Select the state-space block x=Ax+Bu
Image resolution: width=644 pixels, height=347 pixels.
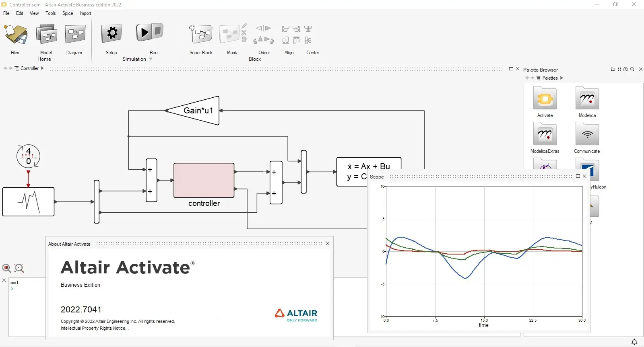pyautogui.click(x=369, y=172)
